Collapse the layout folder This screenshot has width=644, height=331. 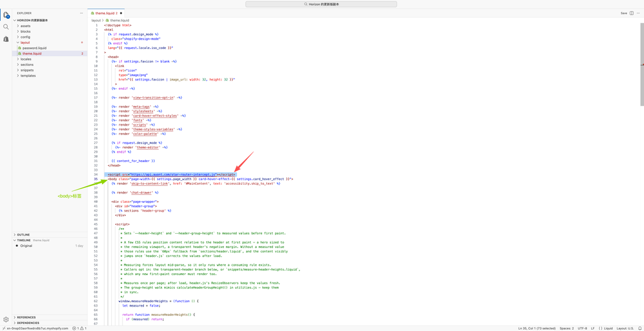(25, 42)
